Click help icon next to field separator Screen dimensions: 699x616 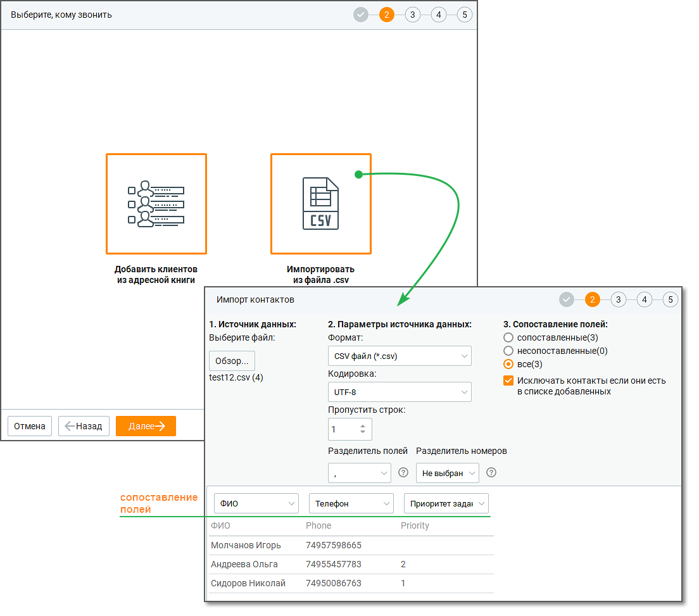pyautogui.click(x=403, y=472)
